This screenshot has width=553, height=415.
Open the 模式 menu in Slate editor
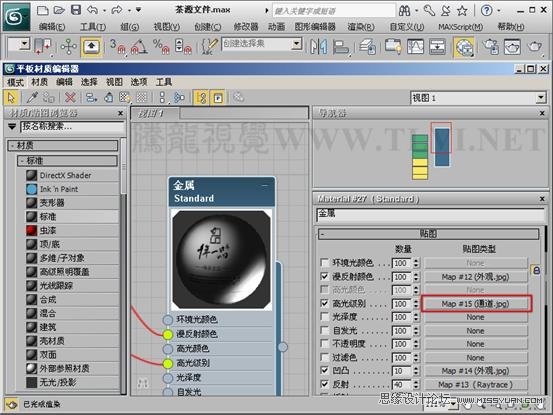coord(16,82)
